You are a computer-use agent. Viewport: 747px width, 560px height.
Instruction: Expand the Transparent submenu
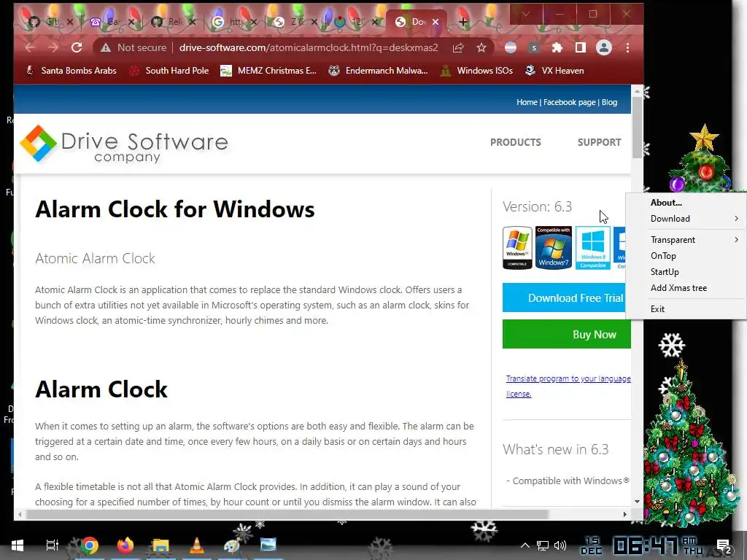pos(686,239)
